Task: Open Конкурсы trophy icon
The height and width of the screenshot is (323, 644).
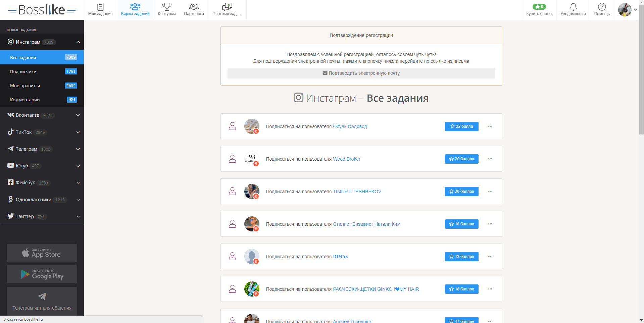Action: 167,7
